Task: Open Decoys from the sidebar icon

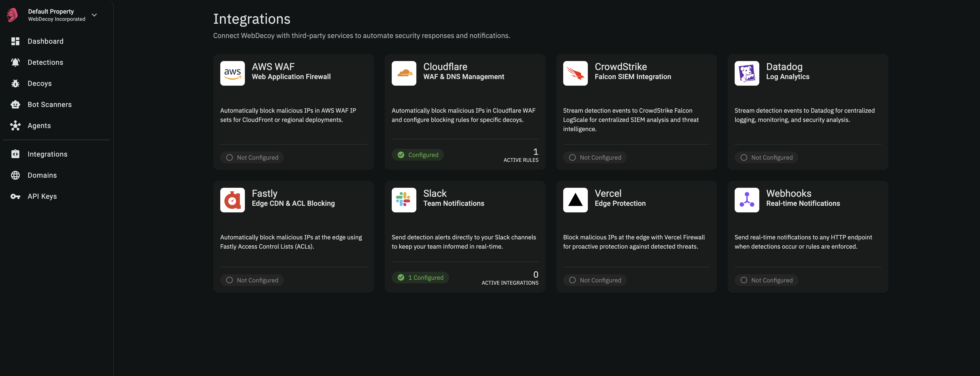Action: (15, 83)
